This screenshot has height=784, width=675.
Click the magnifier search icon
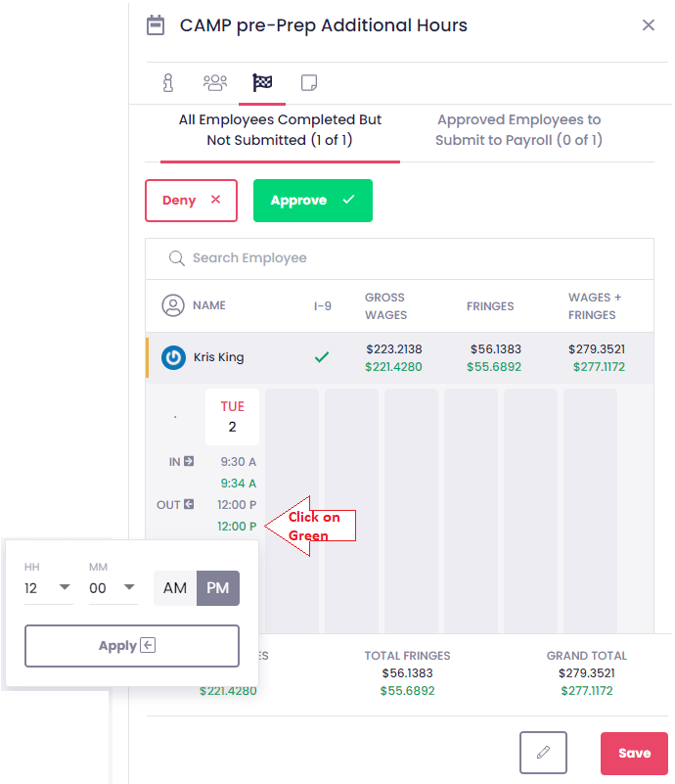pos(176,258)
